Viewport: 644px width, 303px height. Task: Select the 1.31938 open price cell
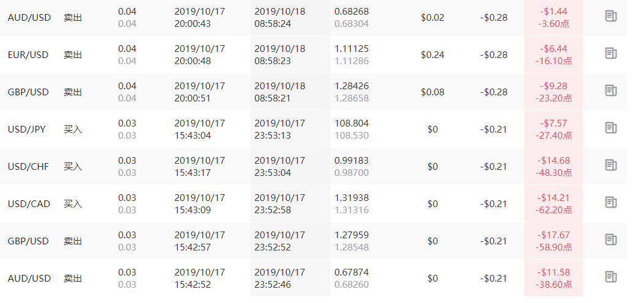pos(351,198)
